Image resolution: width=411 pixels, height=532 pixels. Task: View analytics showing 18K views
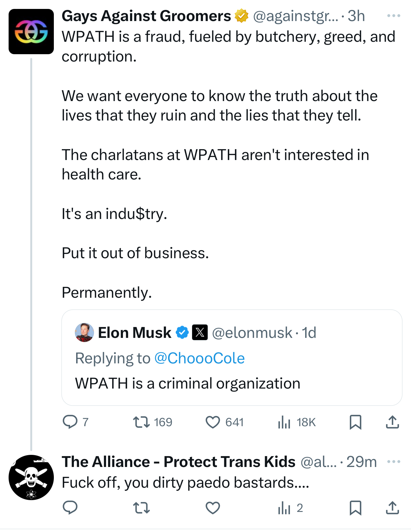(284, 422)
